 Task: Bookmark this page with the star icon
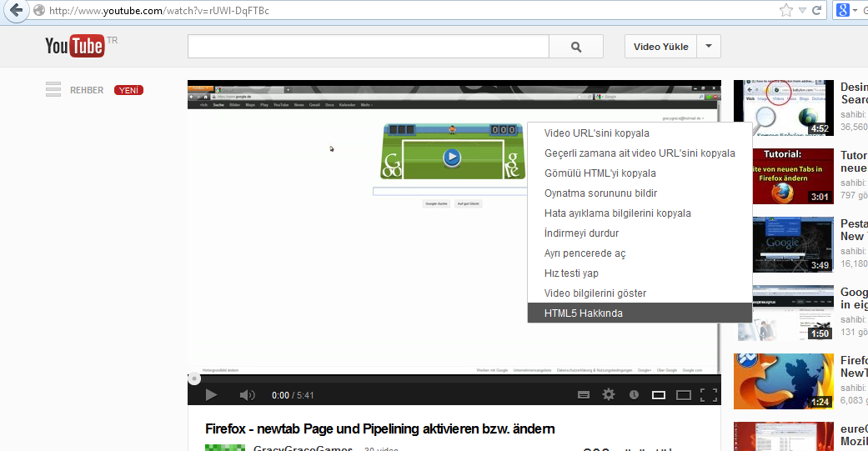pos(785,10)
